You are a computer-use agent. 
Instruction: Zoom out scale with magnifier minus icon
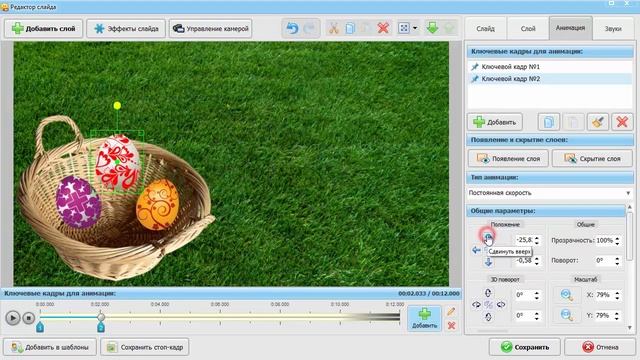tap(567, 315)
